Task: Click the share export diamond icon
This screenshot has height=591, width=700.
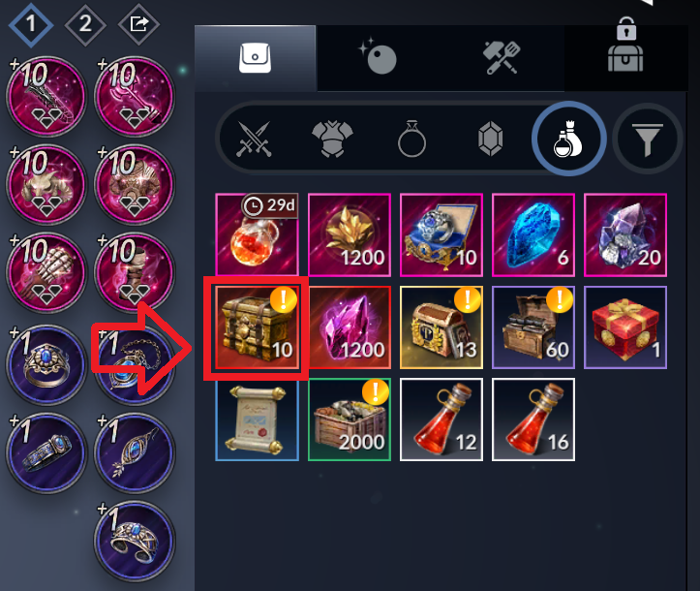Action: click(138, 24)
